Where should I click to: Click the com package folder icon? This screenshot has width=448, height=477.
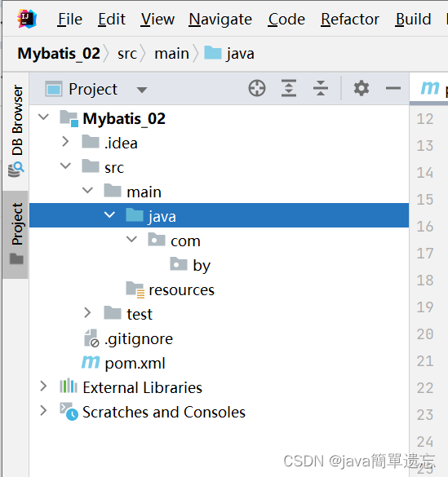tap(157, 239)
